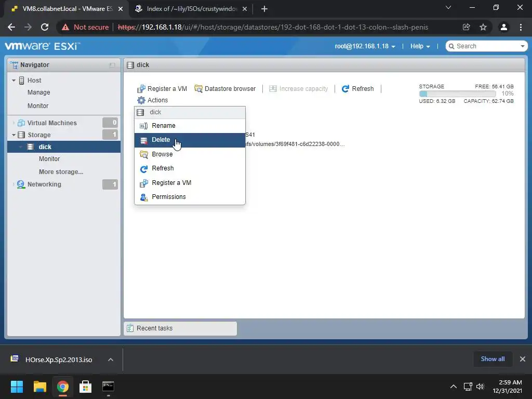Open the Chrome three-dot menu
This screenshot has width=532, height=399.
tap(521, 27)
